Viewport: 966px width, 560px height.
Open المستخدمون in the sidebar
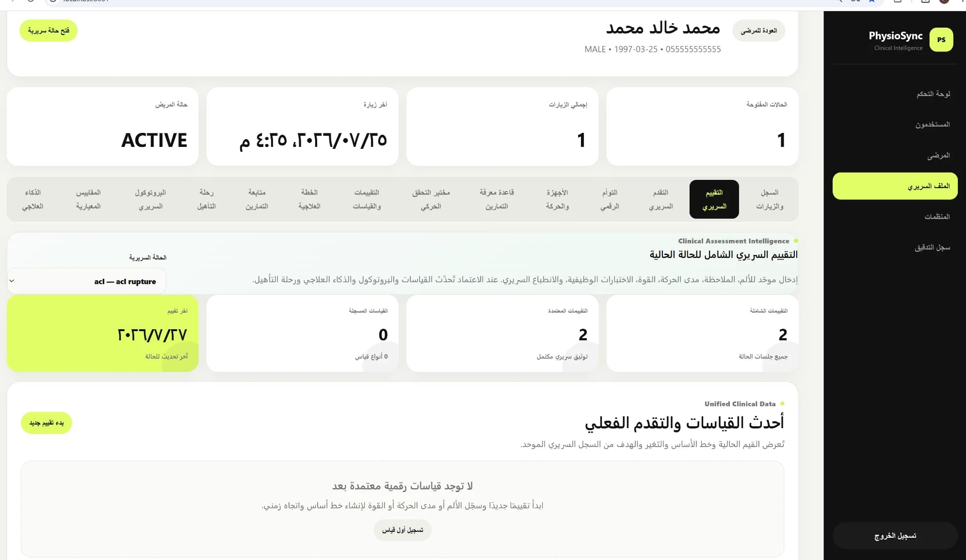click(x=932, y=125)
